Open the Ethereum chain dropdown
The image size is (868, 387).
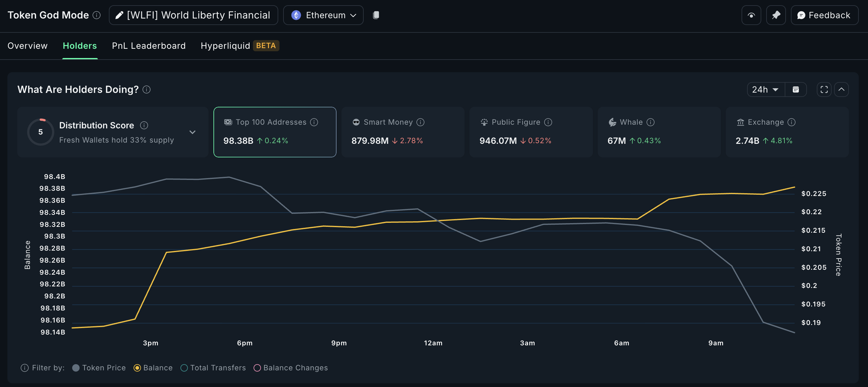pos(323,15)
